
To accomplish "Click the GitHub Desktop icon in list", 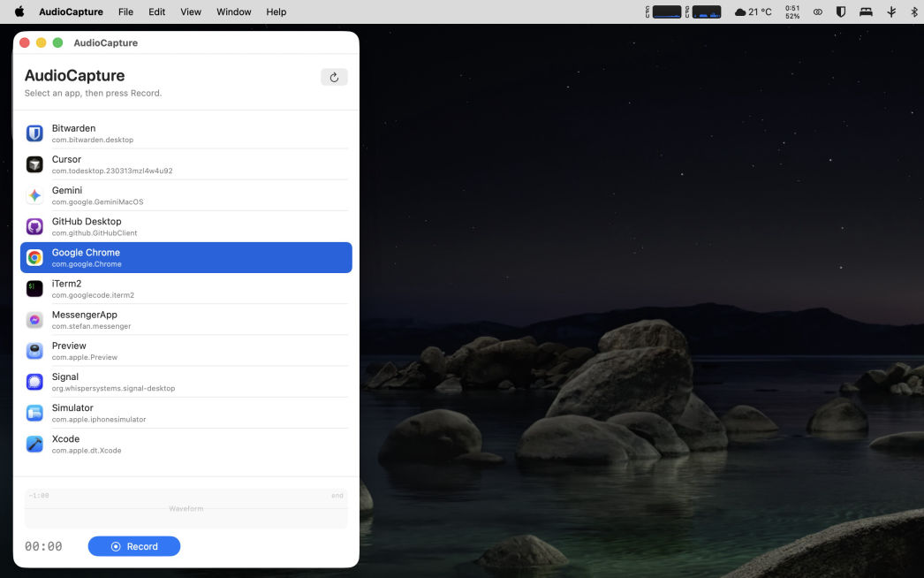I will tap(34, 226).
